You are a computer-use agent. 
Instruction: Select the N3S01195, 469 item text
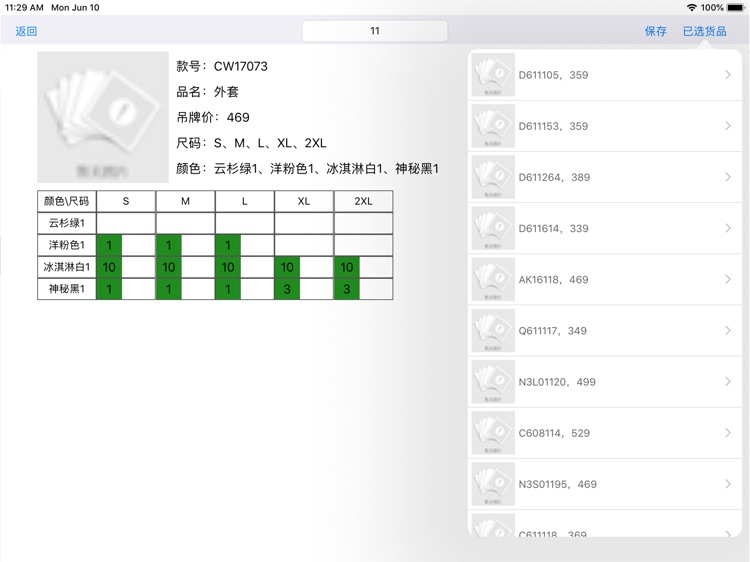558,485
